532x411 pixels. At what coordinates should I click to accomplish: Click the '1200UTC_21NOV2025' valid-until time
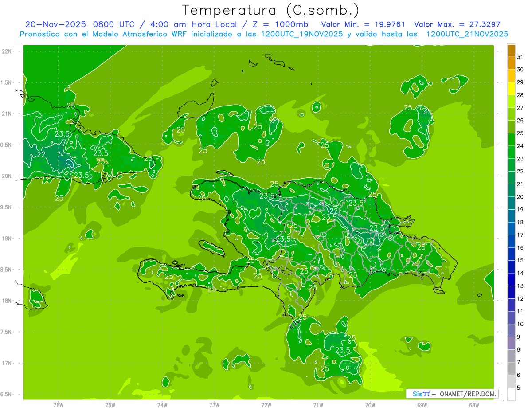[467, 34]
